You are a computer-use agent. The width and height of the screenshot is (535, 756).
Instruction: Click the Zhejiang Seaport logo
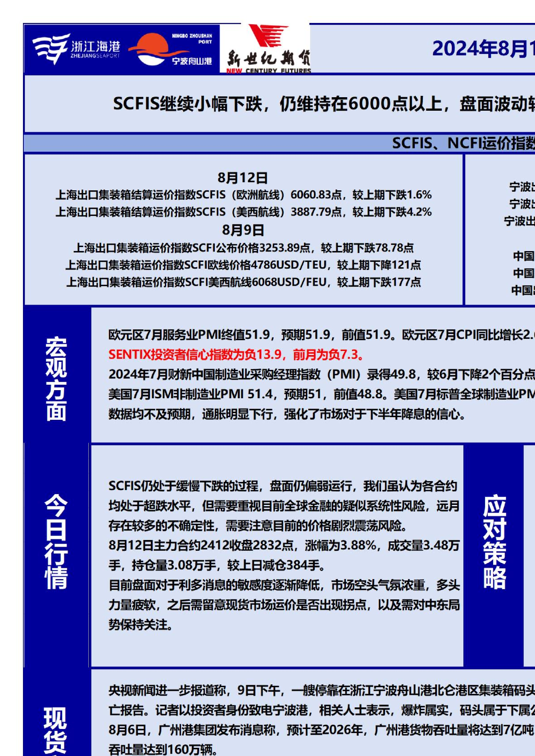(76, 49)
